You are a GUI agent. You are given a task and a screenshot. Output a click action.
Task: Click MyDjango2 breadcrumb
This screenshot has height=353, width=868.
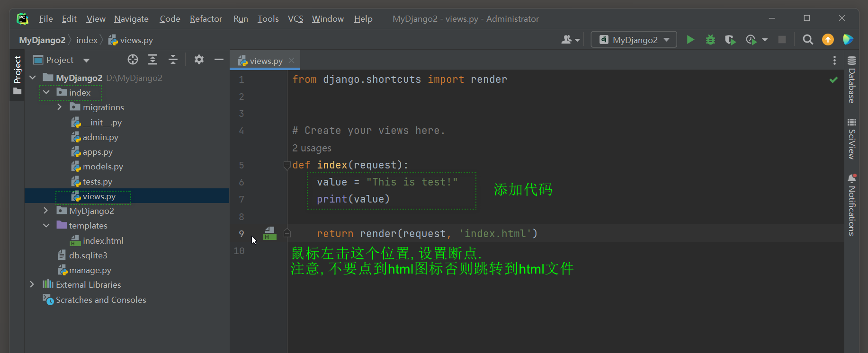click(x=42, y=40)
